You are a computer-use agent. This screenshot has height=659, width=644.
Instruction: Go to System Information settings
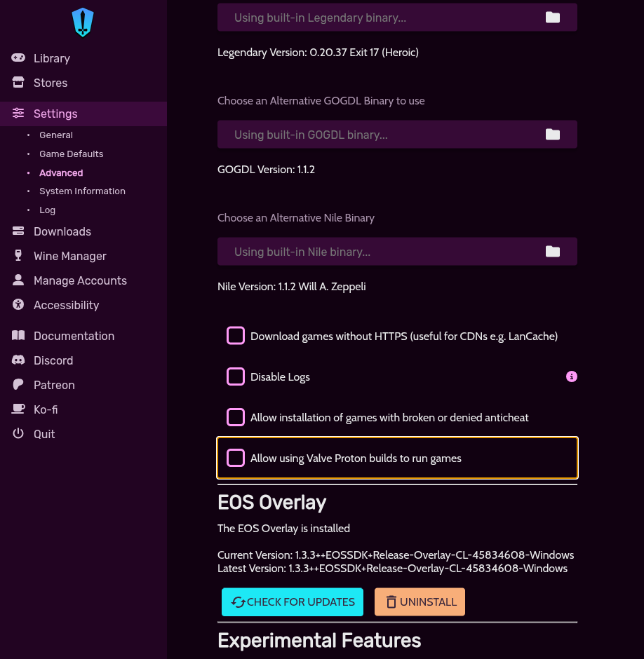click(x=82, y=191)
